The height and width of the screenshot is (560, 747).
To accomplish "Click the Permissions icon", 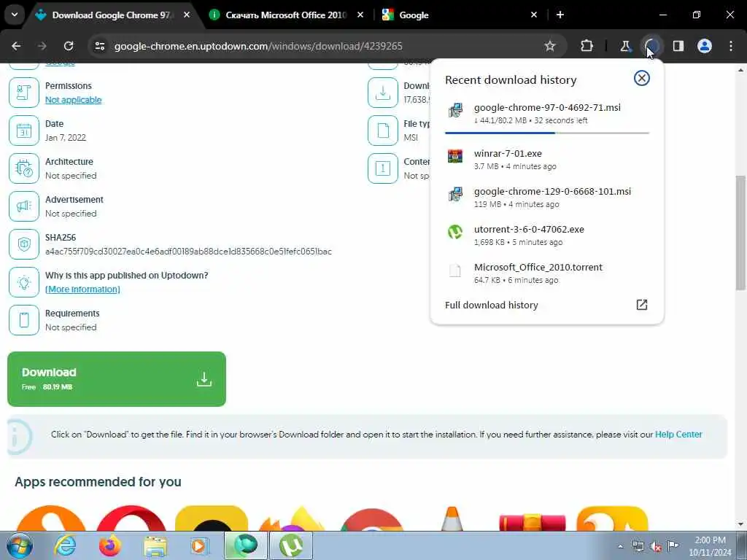I will pos(24,93).
